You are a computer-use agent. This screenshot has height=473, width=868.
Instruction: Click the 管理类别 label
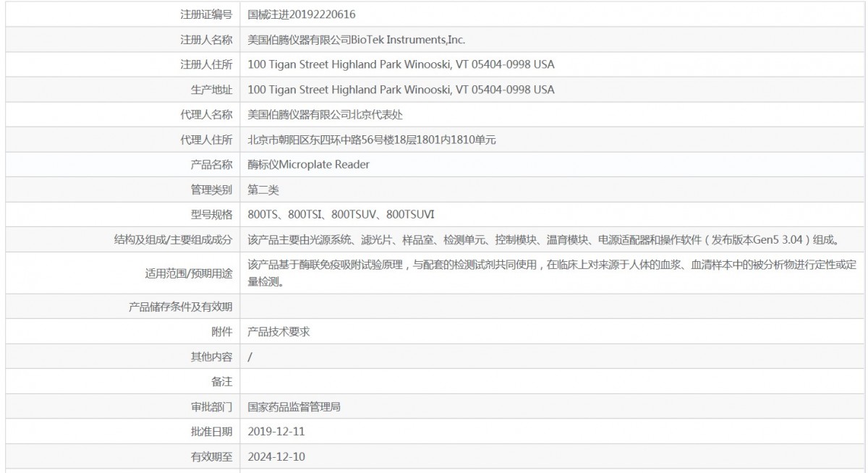coord(211,189)
